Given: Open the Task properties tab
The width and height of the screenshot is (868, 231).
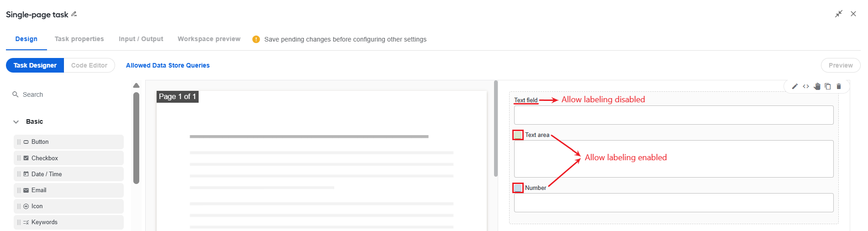Looking at the screenshot, I should click(x=79, y=39).
